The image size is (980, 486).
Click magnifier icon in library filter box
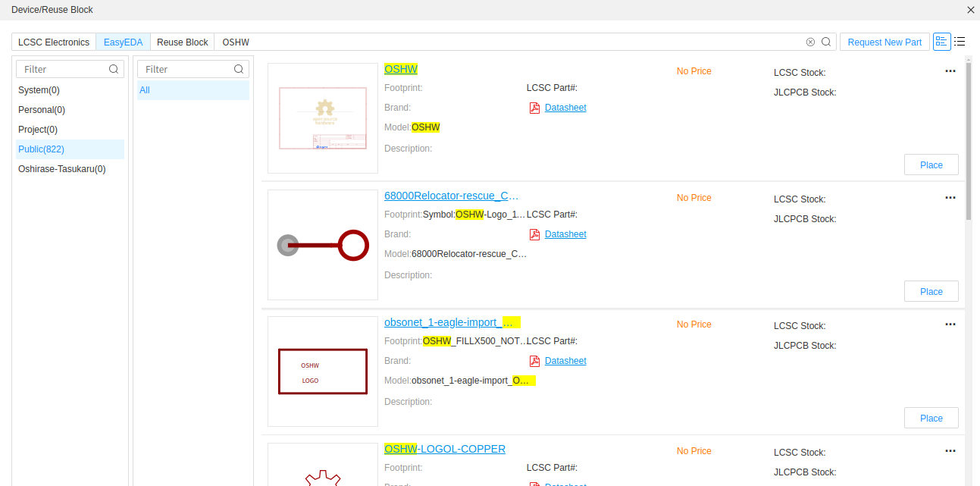pos(114,69)
